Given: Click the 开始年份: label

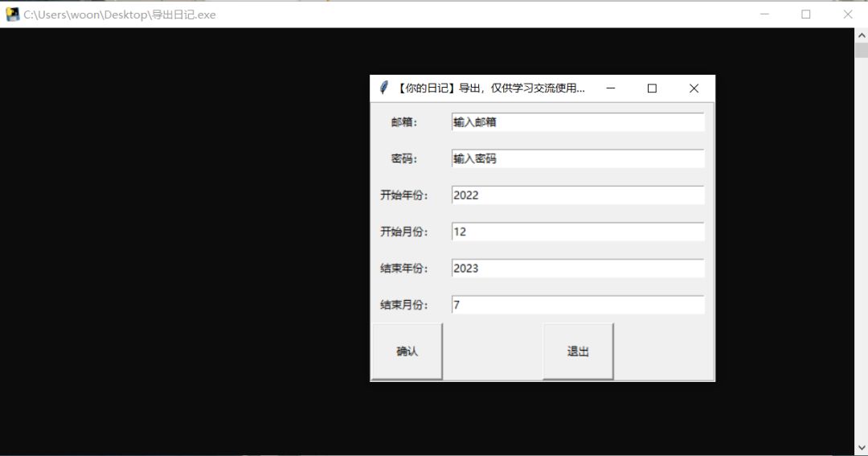Looking at the screenshot, I should pyautogui.click(x=404, y=195).
